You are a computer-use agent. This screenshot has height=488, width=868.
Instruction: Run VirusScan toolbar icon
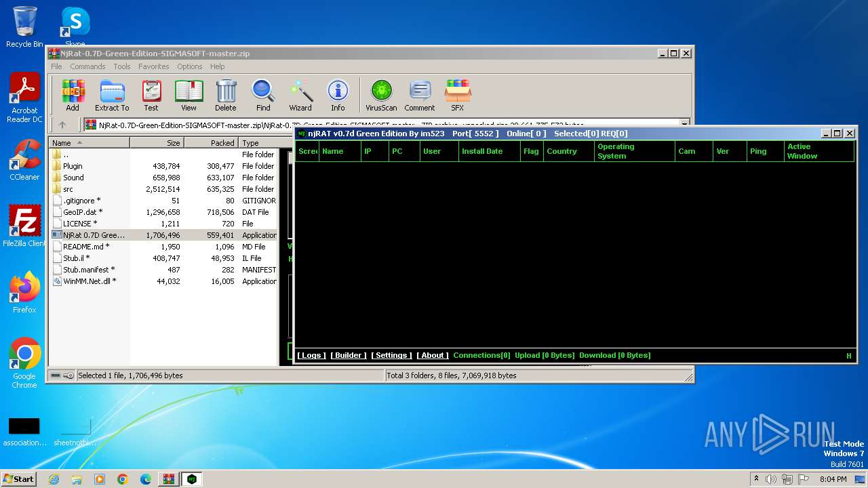click(381, 96)
